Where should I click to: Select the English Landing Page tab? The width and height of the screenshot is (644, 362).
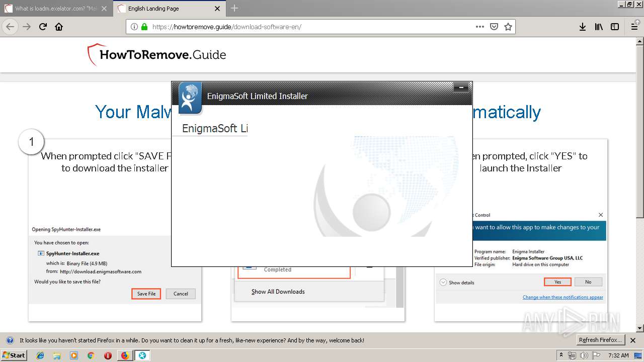pyautogui.click(x=169, y=9)
